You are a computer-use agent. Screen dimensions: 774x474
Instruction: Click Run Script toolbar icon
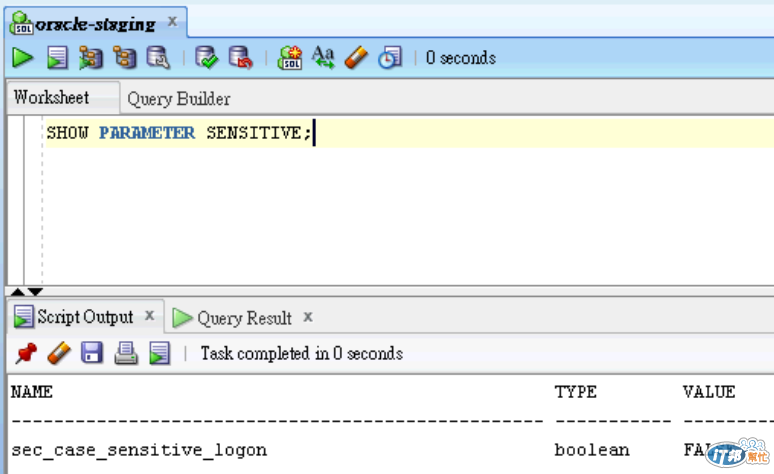(57, 58)
